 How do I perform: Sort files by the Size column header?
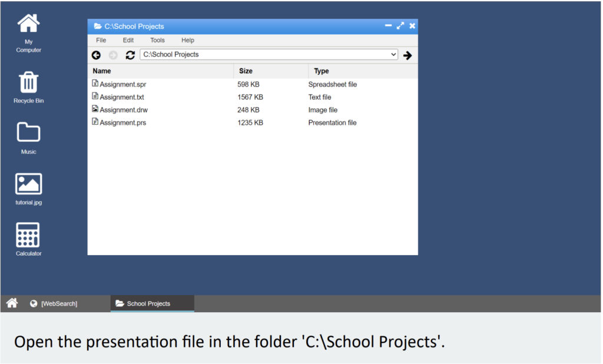click(246, 71)
